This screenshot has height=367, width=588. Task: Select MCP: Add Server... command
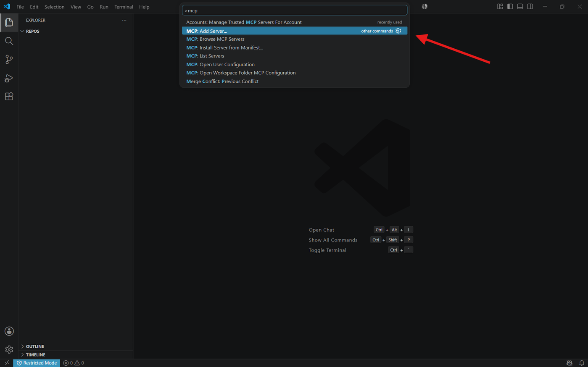295,31
